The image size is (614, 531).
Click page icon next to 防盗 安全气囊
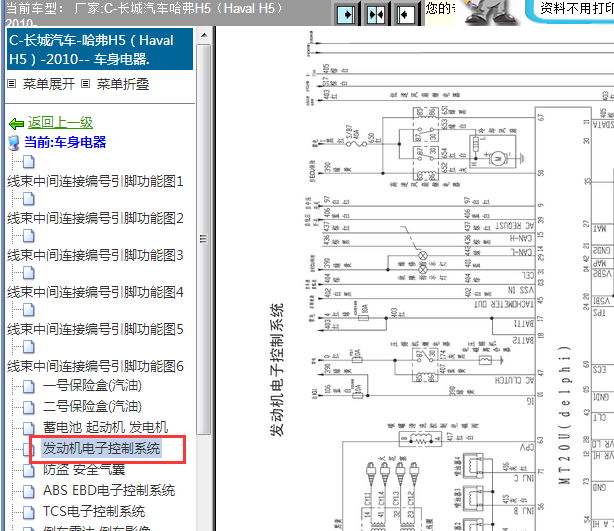pos(29,470)
